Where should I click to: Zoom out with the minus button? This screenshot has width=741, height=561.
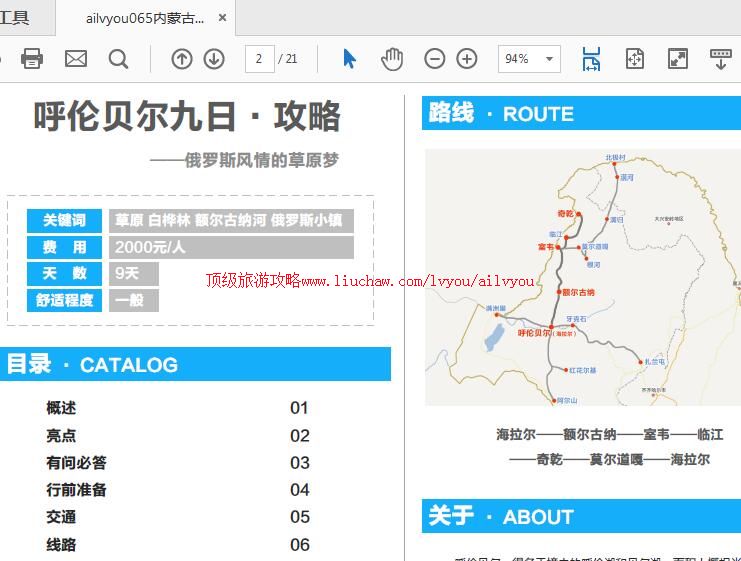(x=435, y=59)
